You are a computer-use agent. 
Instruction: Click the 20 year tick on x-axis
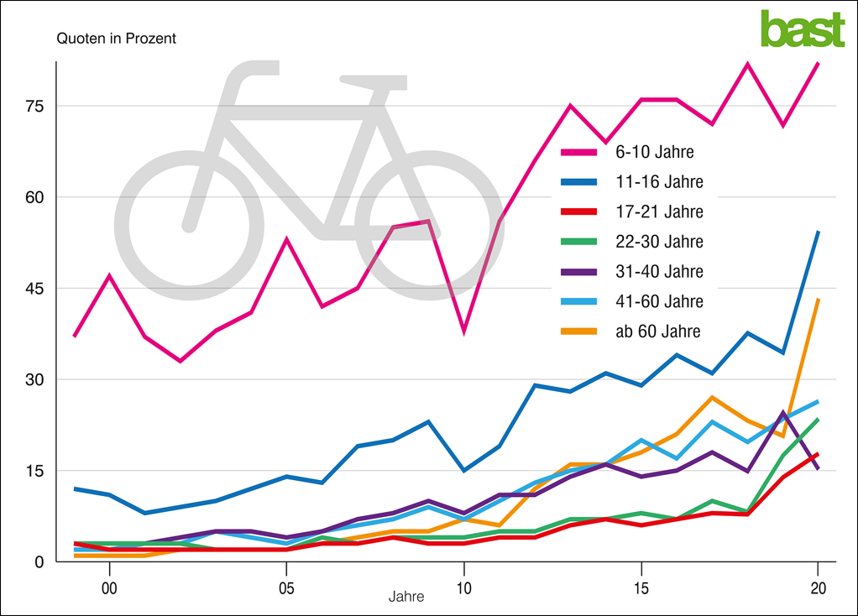coord(818,588)
